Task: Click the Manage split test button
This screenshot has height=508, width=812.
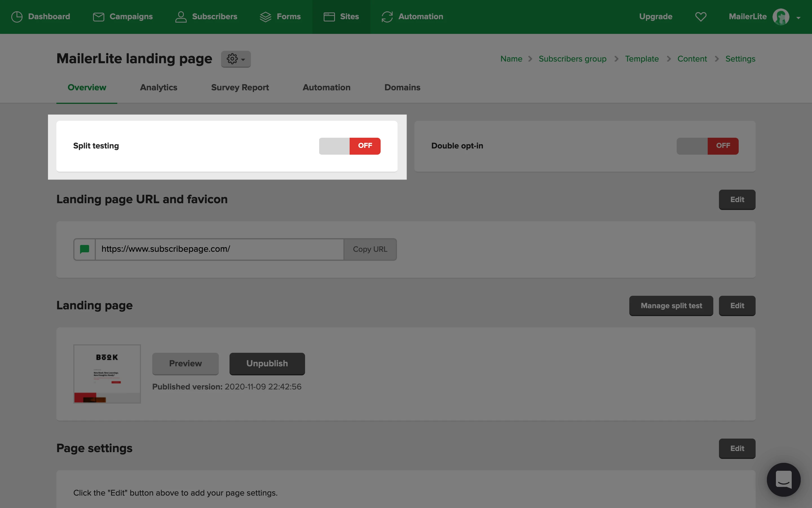Action: (671, 306)
